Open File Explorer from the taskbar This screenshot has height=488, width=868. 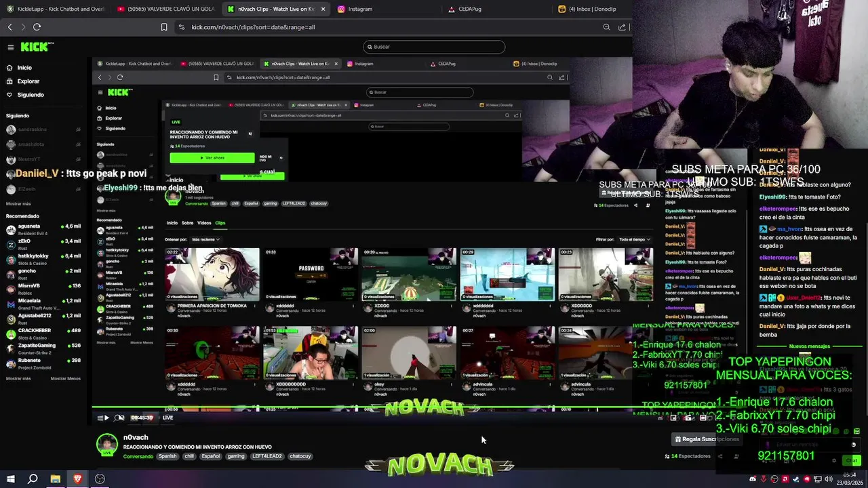click(x=55, y=479)
